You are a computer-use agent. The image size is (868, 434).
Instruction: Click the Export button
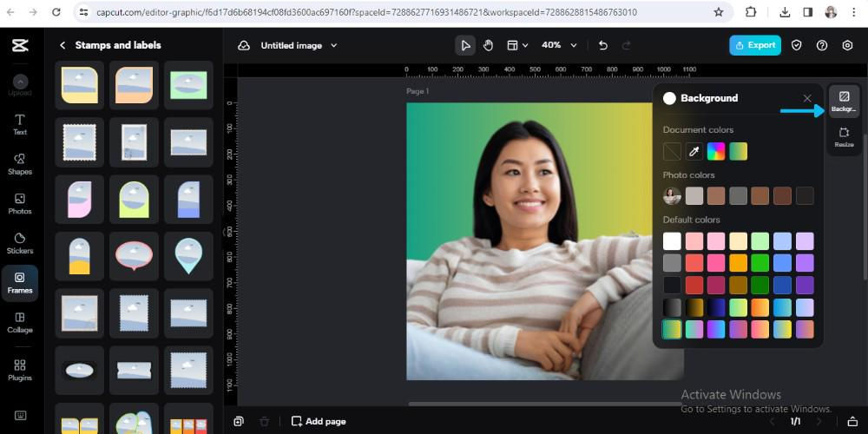[x=755, y=45]
